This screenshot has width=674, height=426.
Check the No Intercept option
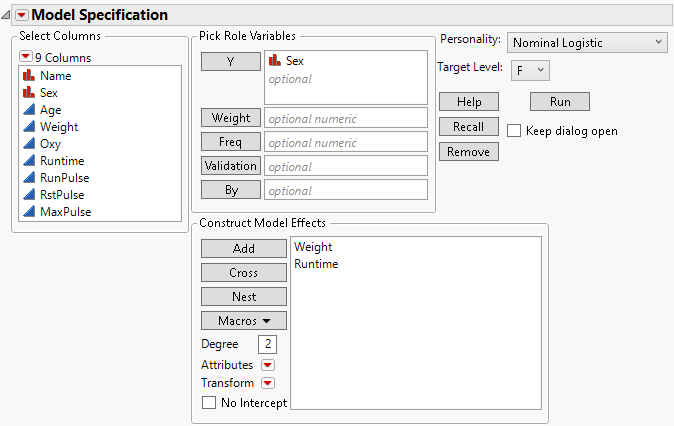click(x=209, y=403)
